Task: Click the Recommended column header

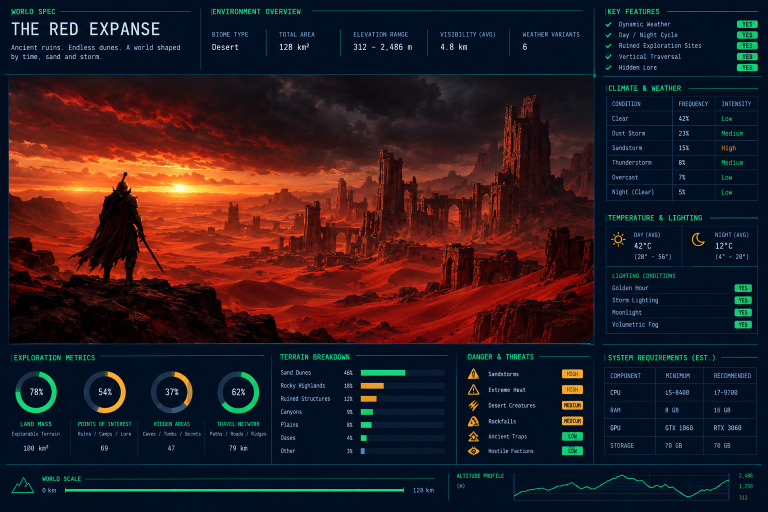Action: point(732,376)
